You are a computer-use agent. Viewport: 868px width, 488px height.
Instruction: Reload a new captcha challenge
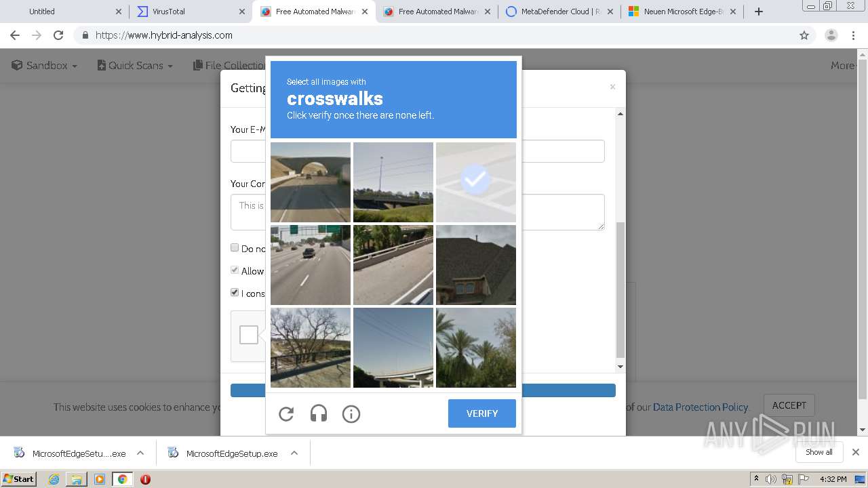pyautogui.click(x=286, y=413)
